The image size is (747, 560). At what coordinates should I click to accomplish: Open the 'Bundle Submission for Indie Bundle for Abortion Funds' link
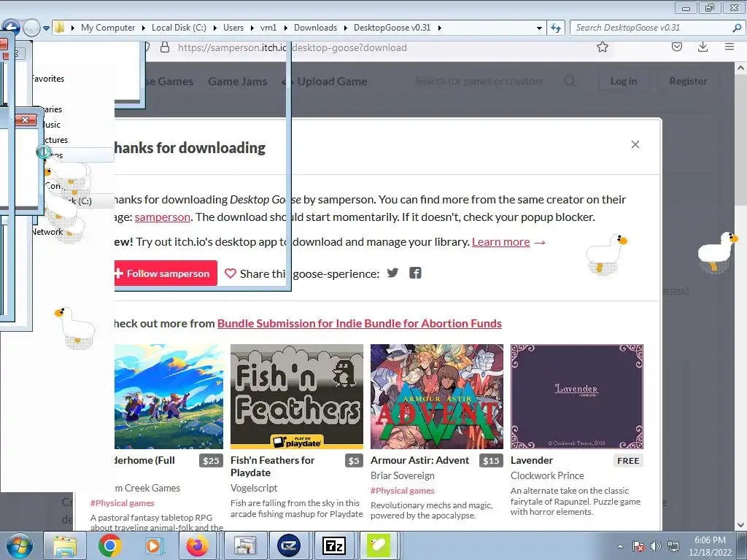click(x=360, y=323)
